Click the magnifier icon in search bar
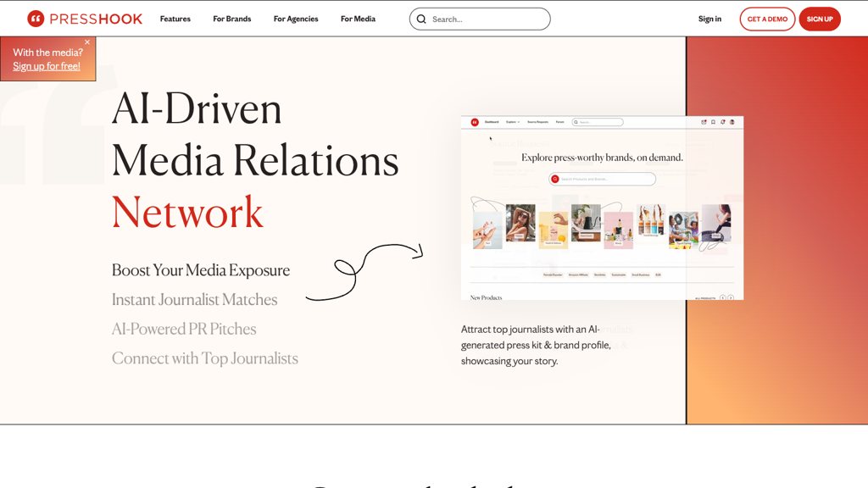This screenshot has width=868, height=488. coord(421,19)
